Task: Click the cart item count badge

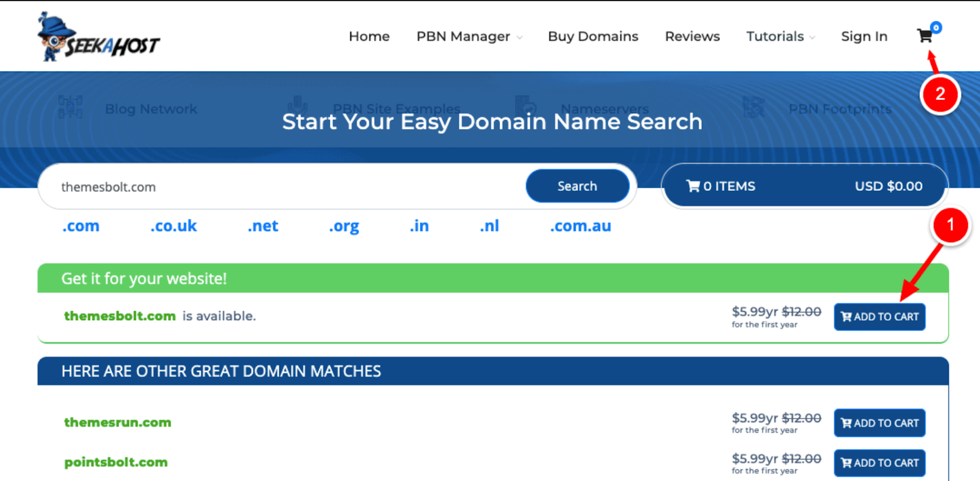Action: (x=936, y=28)
